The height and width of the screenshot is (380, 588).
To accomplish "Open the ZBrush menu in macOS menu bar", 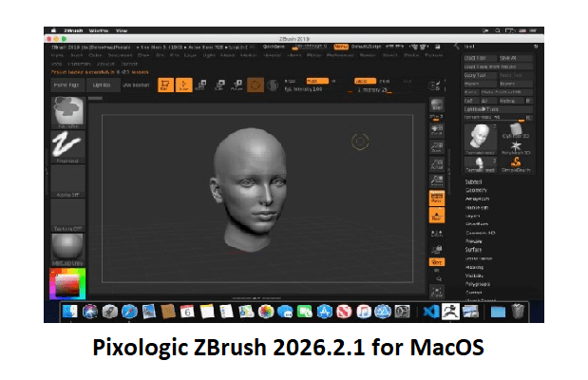I will [x=73, y=30].
